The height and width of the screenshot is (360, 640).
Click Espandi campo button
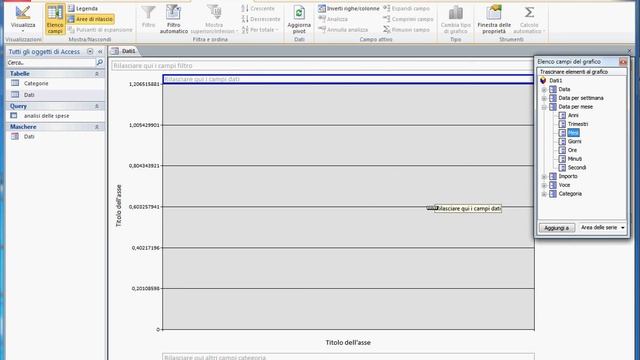pos(406,9)
